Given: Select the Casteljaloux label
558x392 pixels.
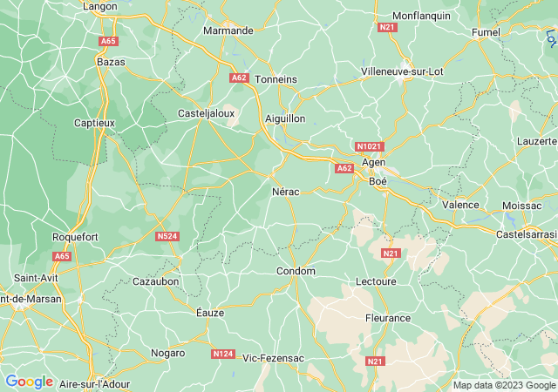Looking at the screenshot, I should click(206, 113).
